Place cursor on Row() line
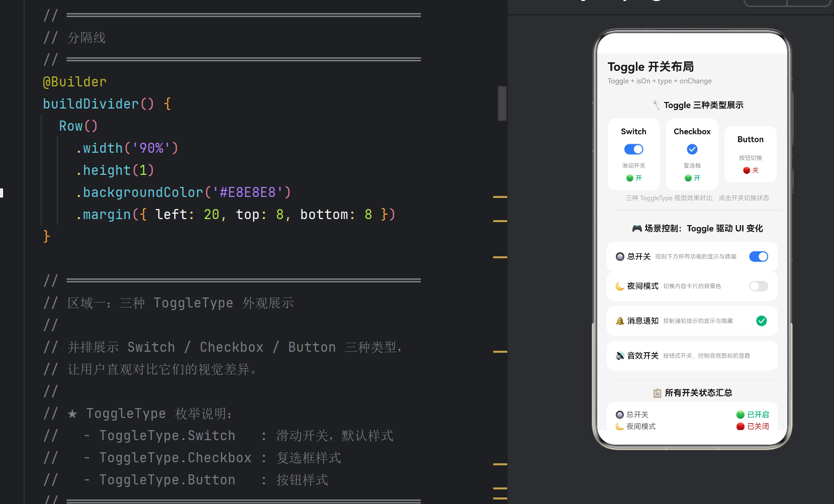Image resolution: width=834 pixels, height=504 pixels. pos(78,126)
